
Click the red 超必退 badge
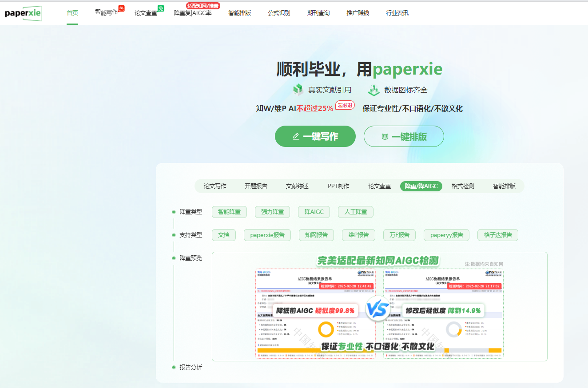tap(345, 105)
